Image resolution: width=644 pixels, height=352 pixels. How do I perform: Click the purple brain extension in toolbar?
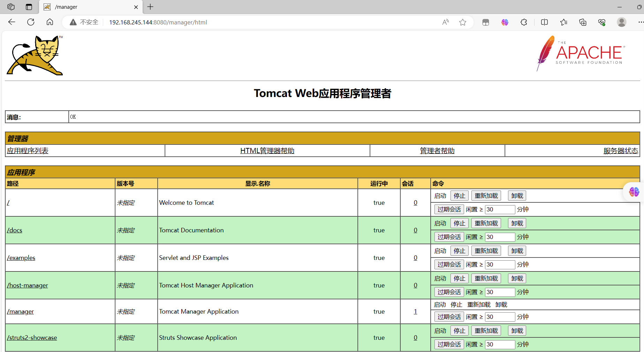point(505,22)
